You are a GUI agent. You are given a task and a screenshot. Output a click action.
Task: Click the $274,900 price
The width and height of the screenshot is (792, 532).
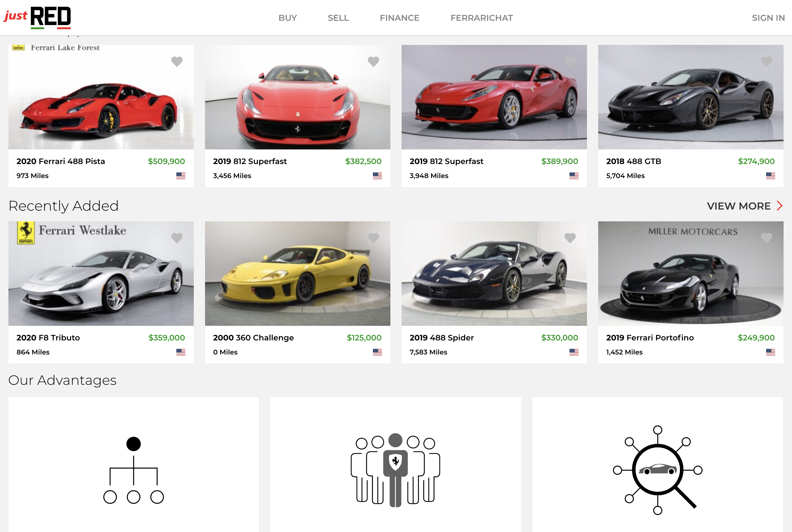756,162
